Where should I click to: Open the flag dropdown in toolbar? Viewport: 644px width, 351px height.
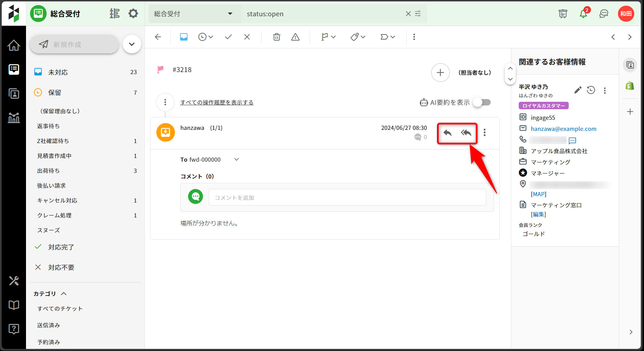pyautogui.click(x=328, y=37)
